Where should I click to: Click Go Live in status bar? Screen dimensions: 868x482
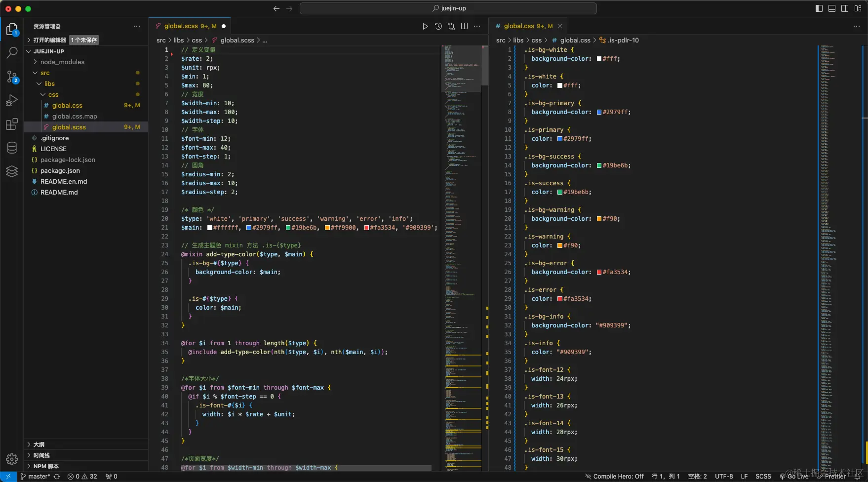[x=794, y=477]
